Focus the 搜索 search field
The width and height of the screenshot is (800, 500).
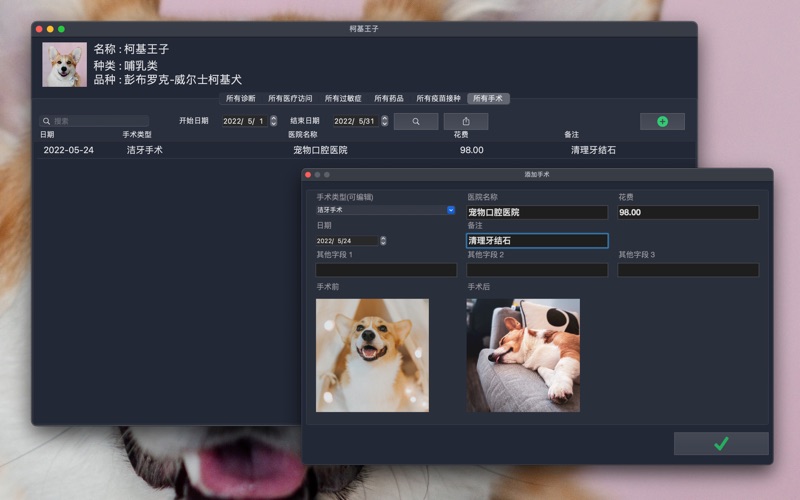pos(94,121)
